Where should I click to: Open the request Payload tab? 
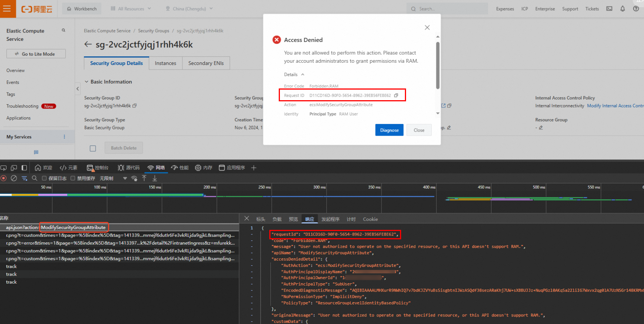[x=277, y=219]
